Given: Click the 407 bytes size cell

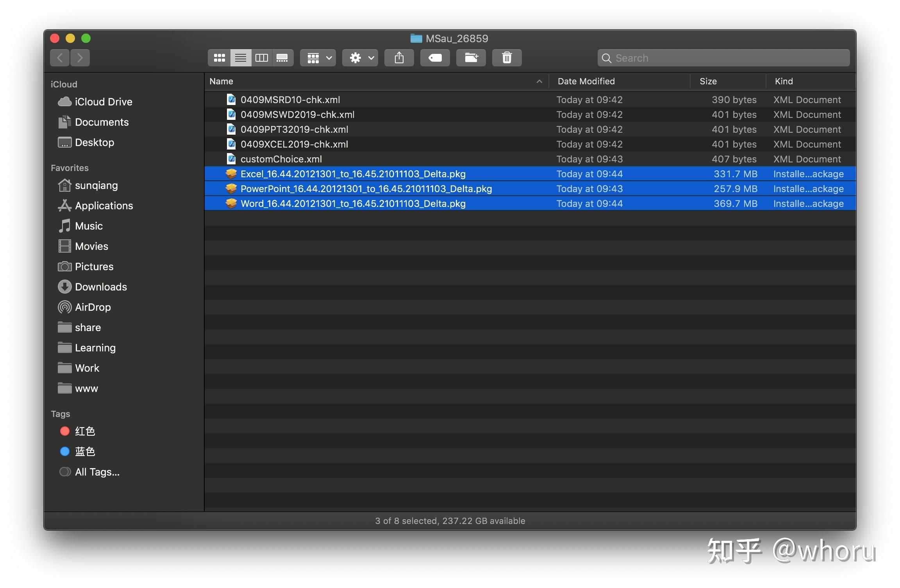Looking at the screenshot, I should (x=734, y=159).
